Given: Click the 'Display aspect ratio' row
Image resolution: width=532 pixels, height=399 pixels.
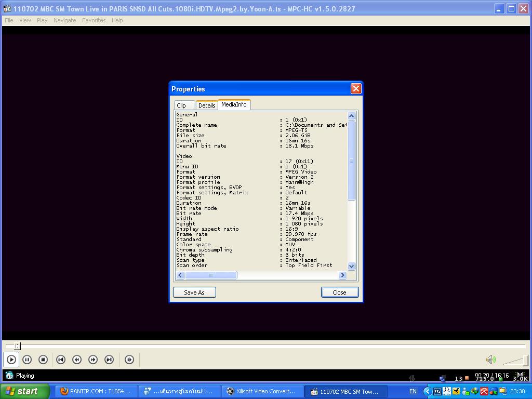Looking at the screenshot, I should 237,229.
